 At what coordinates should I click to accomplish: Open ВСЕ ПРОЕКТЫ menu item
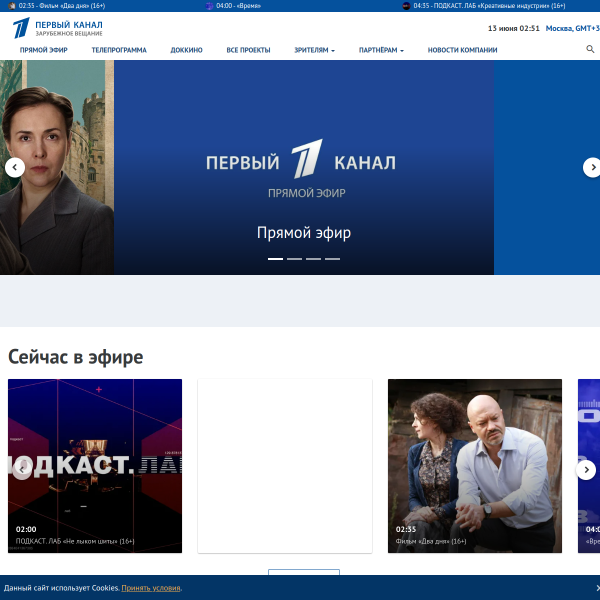[248, 50]
